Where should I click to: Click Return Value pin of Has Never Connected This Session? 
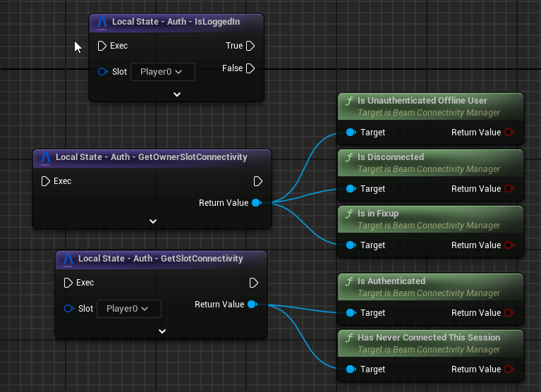point(509,369)
